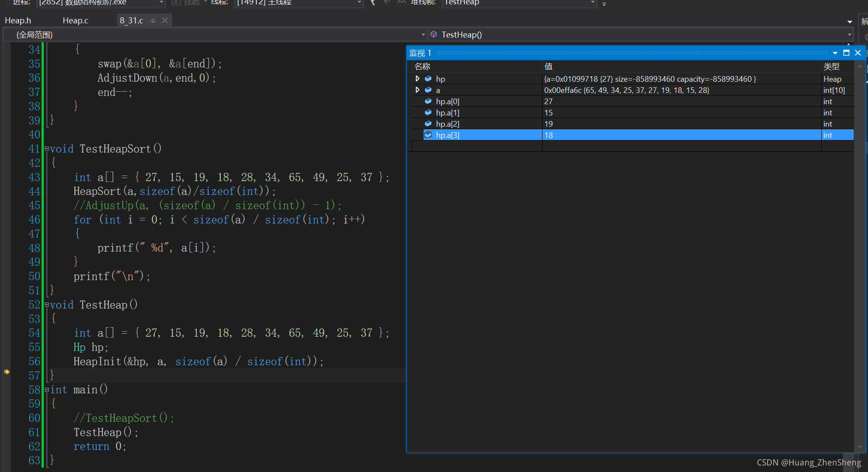Expand the hp watch variable

[417, 79]
